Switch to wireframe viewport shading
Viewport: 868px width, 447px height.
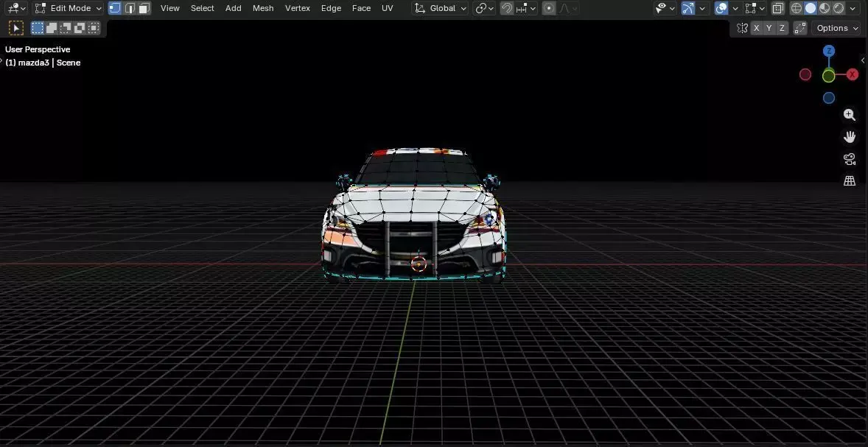click(796, 8)
